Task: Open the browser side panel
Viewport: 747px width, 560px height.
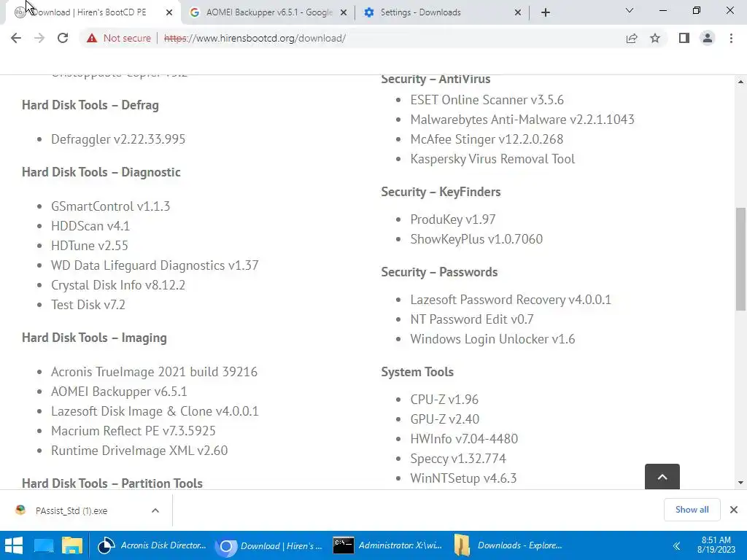Action: point(684,38)
